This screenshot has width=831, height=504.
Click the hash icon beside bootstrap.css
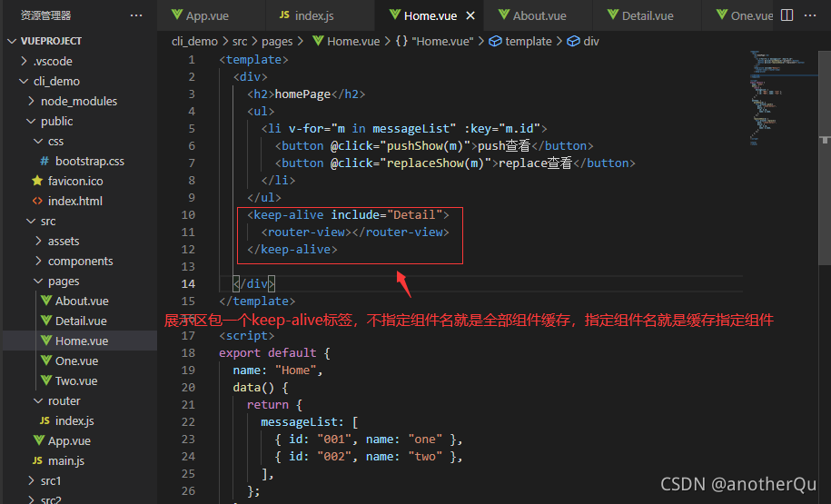(45, 161)
